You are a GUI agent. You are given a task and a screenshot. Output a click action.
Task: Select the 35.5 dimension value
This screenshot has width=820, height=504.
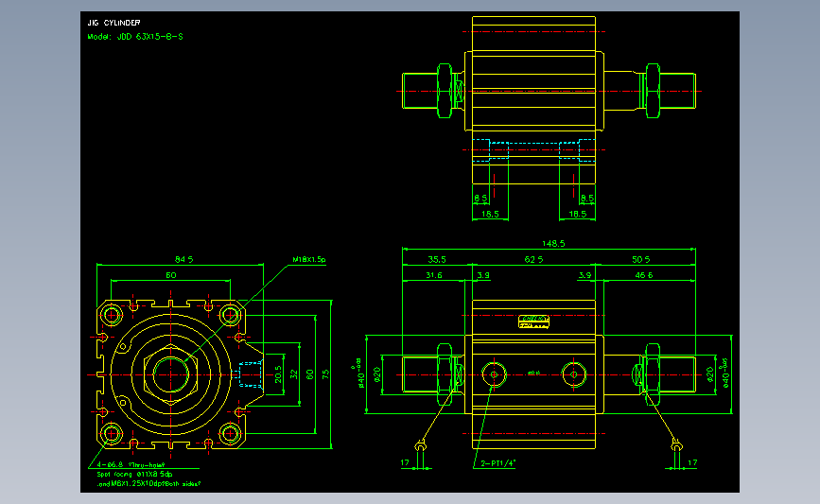click(437, 259)
